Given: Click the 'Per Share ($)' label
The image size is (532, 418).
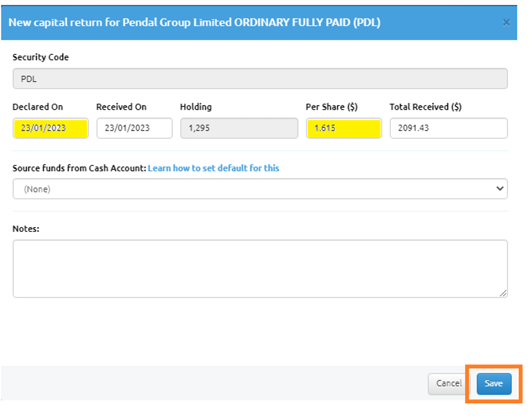Looking at the screenshot, I should (x=331, y=107).
